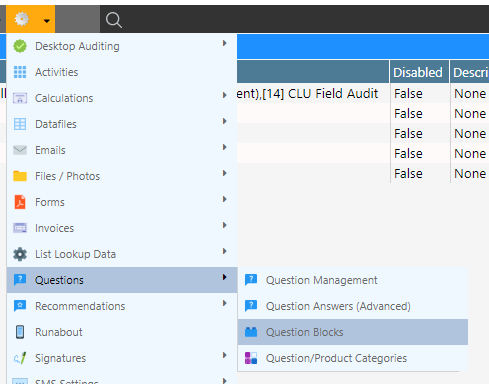Click the Forms PDF icon
489x384 pixels.
tap(20, 202)
